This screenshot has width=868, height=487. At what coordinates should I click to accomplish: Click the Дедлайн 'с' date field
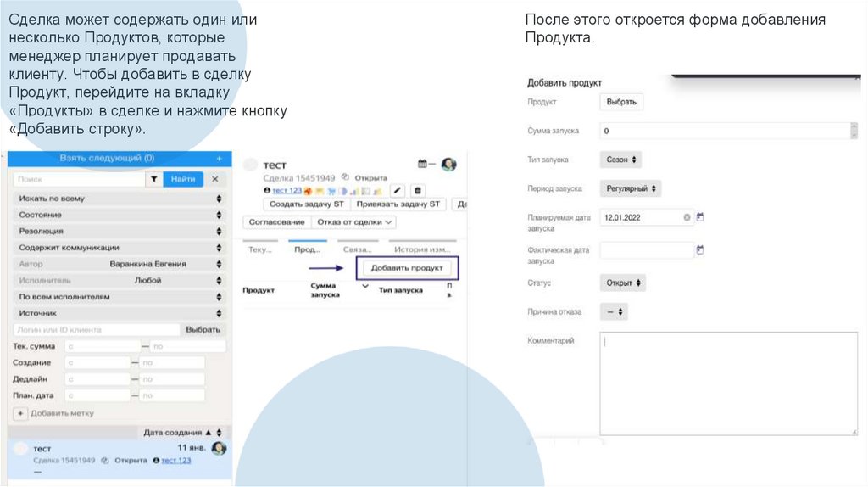point(97,379)
